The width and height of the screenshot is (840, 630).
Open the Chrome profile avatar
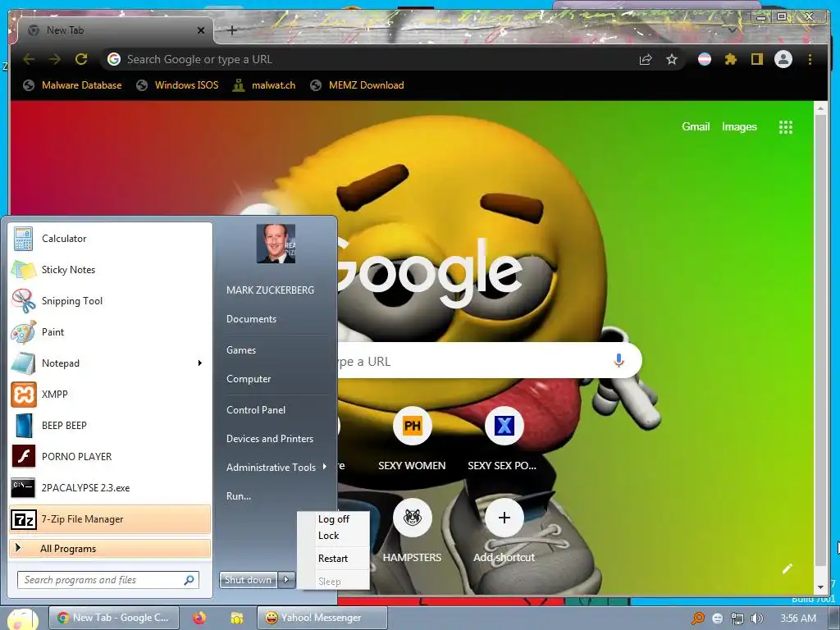(783, 59)
